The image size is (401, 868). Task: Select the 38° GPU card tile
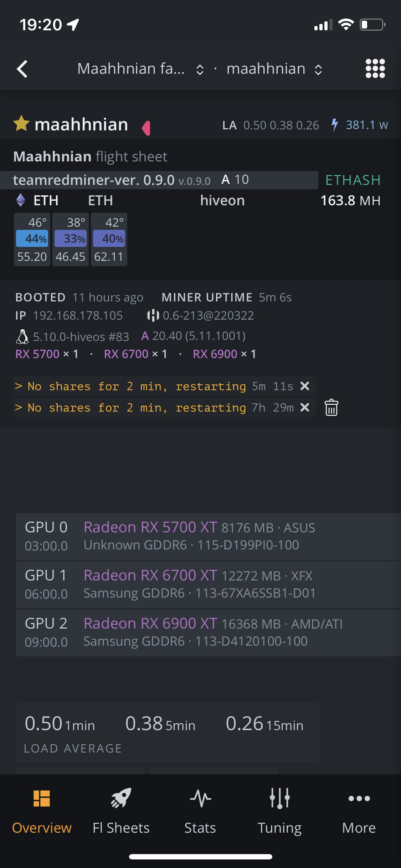[x=71, y=239]
